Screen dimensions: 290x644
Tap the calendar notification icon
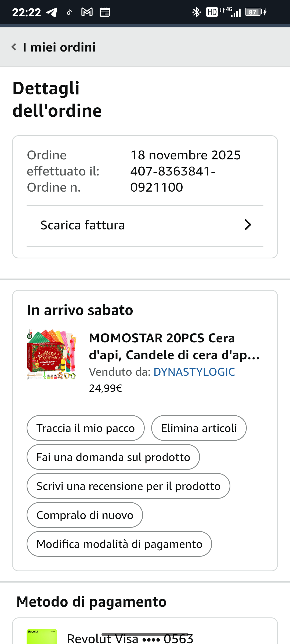pyautogui.click(x=104, y=12)
